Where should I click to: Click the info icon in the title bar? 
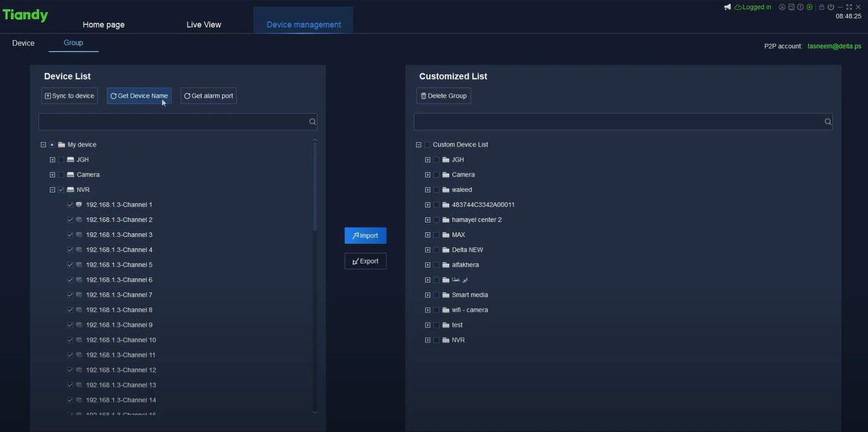click(x=799, y=6)
